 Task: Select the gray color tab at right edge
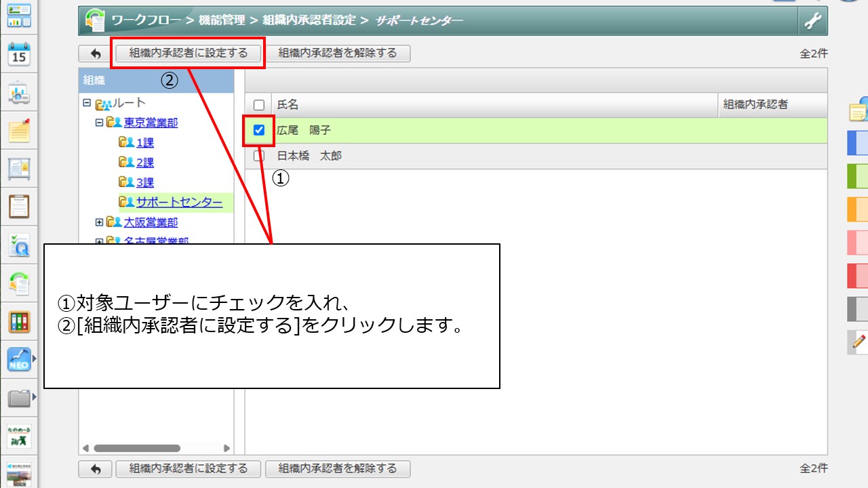click(858, 309)
